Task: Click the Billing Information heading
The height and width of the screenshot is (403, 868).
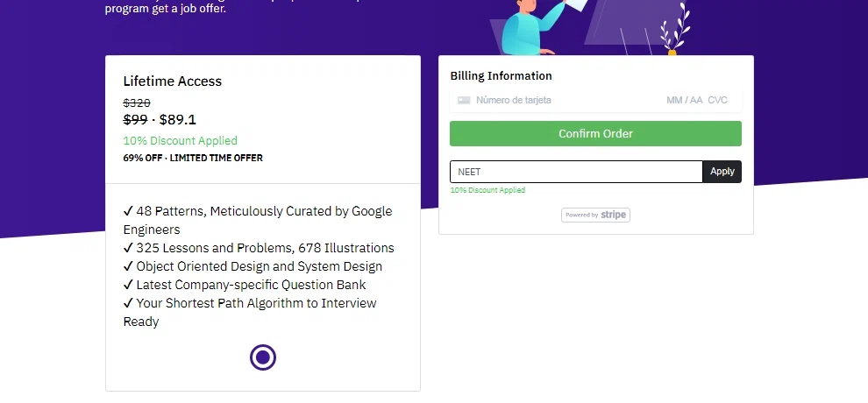Action: 501,76
